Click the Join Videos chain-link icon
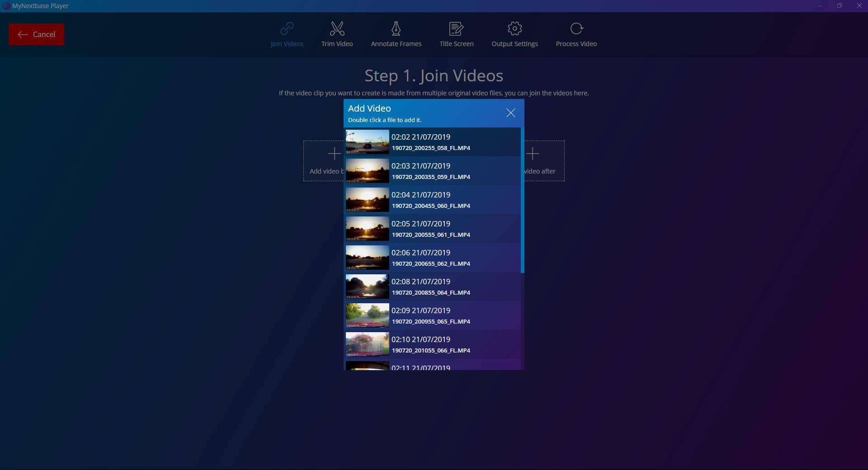The image size is (868, 470). pyautogui.click(x=287, y=29)
